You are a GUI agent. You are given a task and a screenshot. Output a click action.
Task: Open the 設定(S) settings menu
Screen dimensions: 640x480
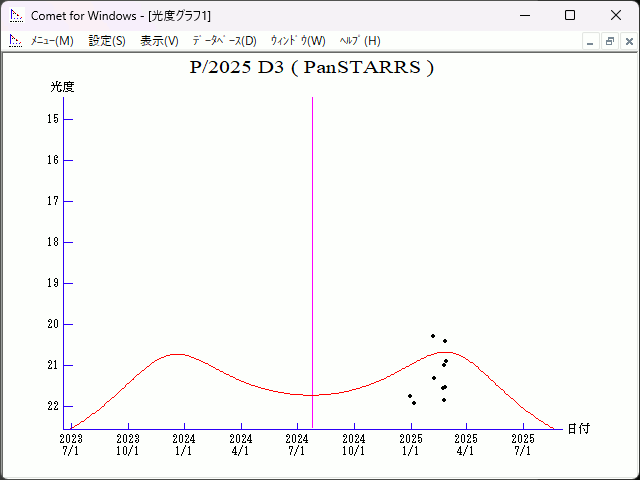point(107,41)
